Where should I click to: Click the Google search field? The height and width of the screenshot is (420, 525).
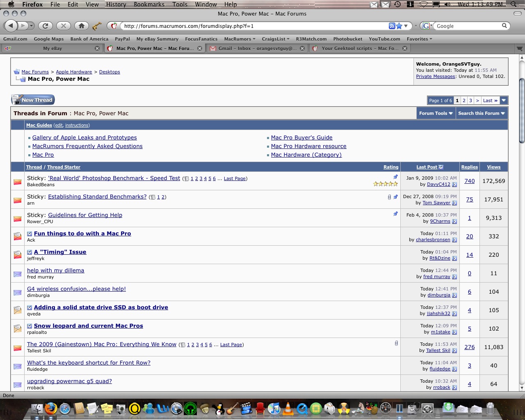click(468, 26)
